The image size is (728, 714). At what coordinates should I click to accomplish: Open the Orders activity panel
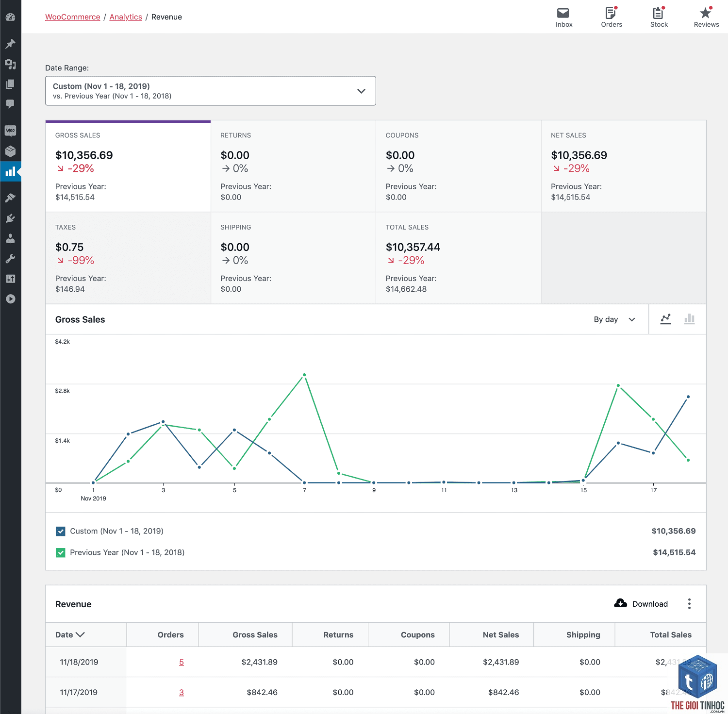612,17
